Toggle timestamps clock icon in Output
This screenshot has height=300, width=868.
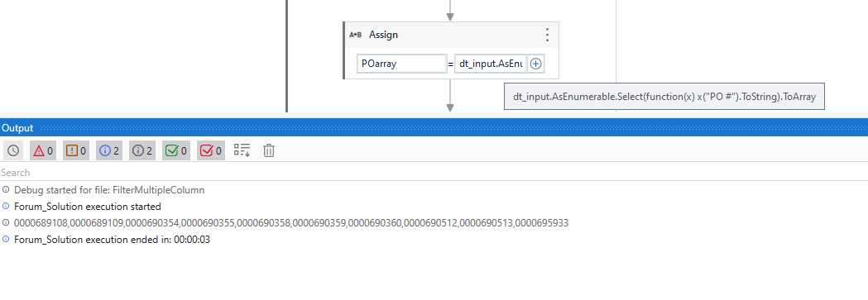pyautogui.click(x=13, y=150)
